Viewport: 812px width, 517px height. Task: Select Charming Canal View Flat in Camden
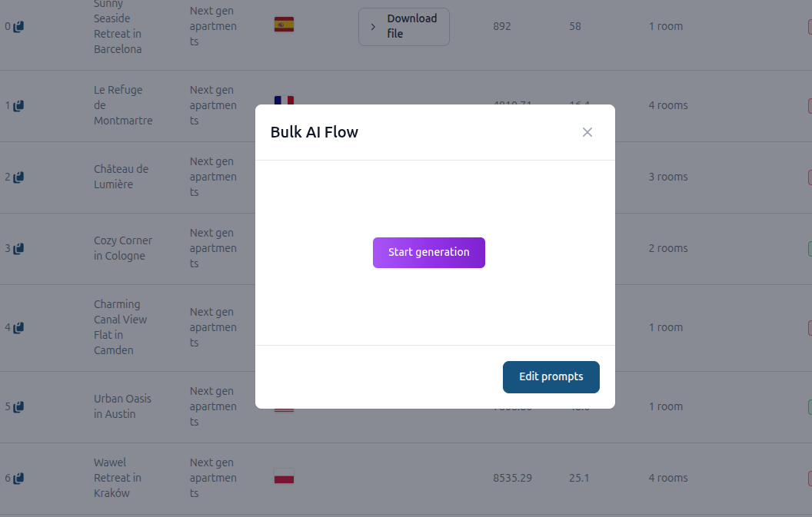(120, 327)
